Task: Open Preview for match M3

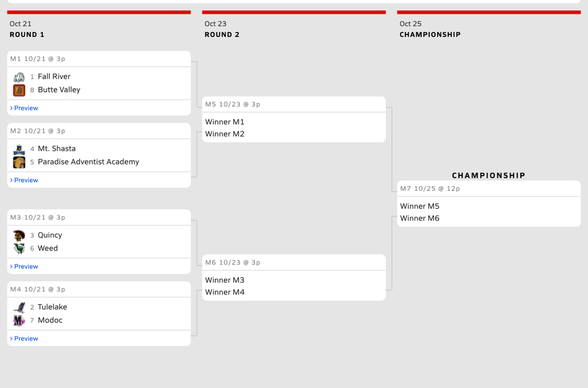Action: click(26, 266)
